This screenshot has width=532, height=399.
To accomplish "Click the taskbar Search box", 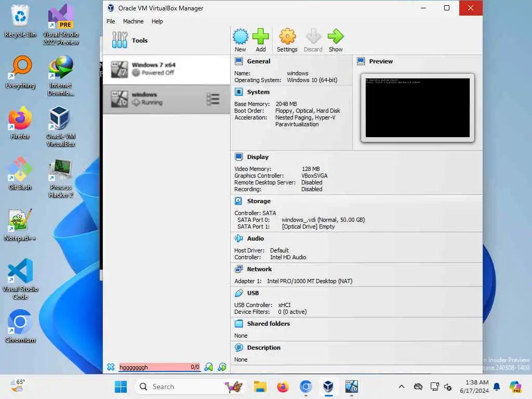I will [190, 387].
